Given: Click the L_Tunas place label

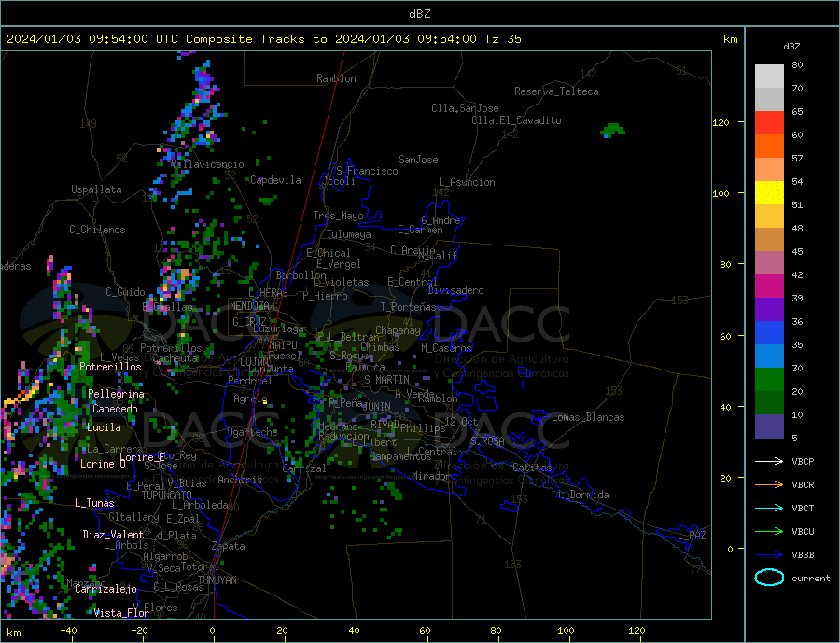Looking at the screenshot, I should [94, 503].
